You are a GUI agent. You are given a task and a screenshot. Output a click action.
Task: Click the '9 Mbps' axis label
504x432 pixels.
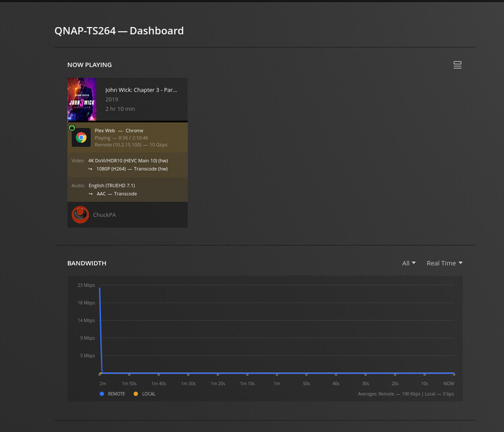[88, 338]
